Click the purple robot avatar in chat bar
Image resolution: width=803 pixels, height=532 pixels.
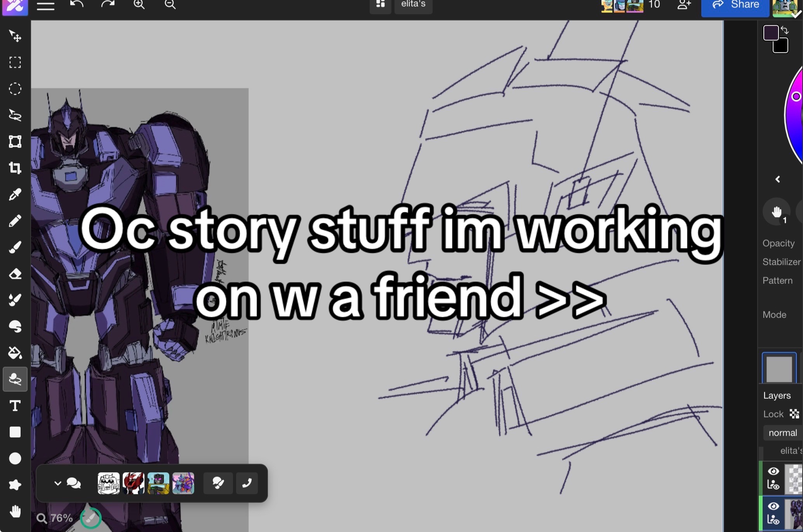(x=183, y=483)
